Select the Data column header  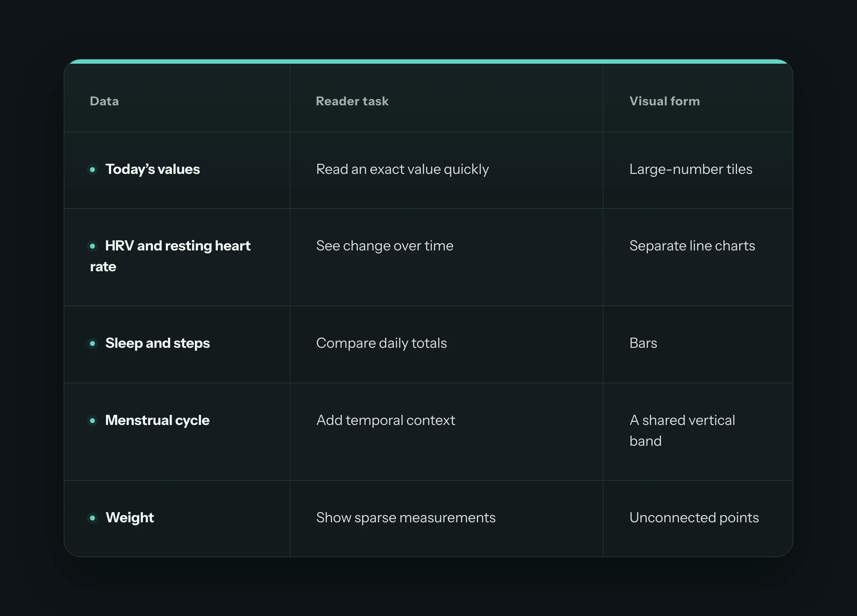click(104, 101)
